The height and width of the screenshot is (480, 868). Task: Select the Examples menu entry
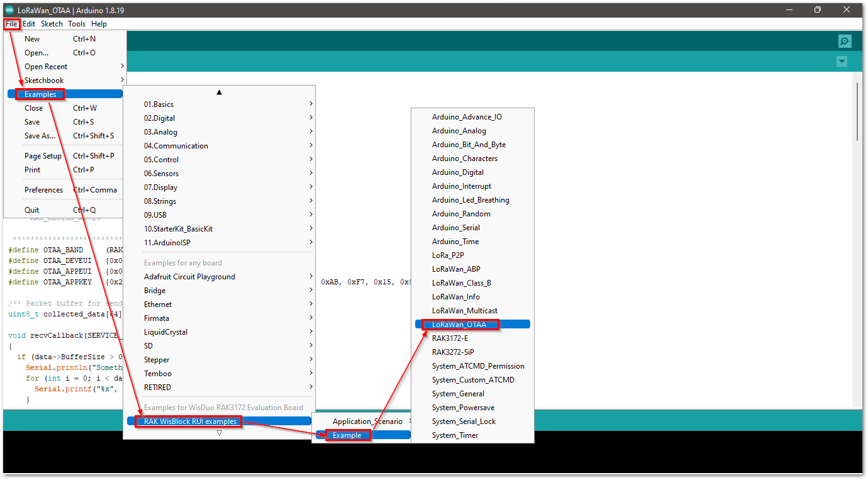click(65, 94)
